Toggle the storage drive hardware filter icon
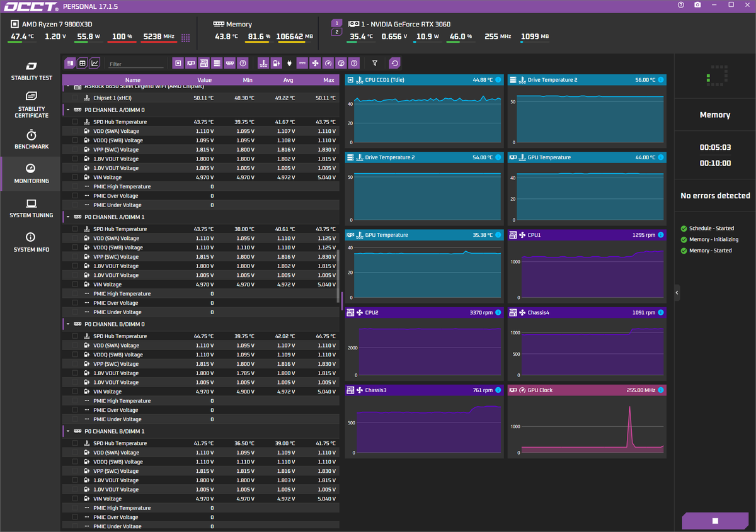Viewport: 756px width, 532px height. 217,63
